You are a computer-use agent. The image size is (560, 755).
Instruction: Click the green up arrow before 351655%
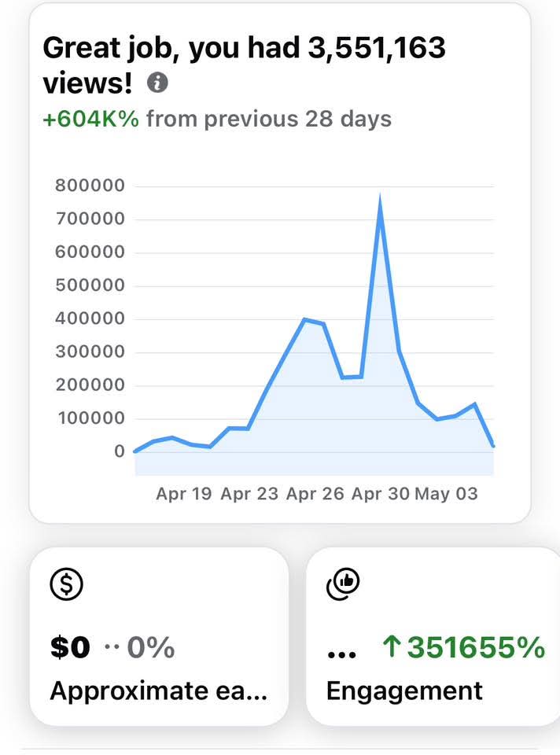click(391, 648)
